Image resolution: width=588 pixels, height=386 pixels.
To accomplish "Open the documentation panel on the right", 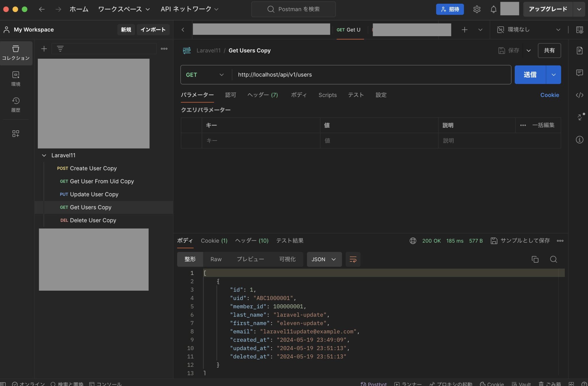I will (x=580, y=51).
